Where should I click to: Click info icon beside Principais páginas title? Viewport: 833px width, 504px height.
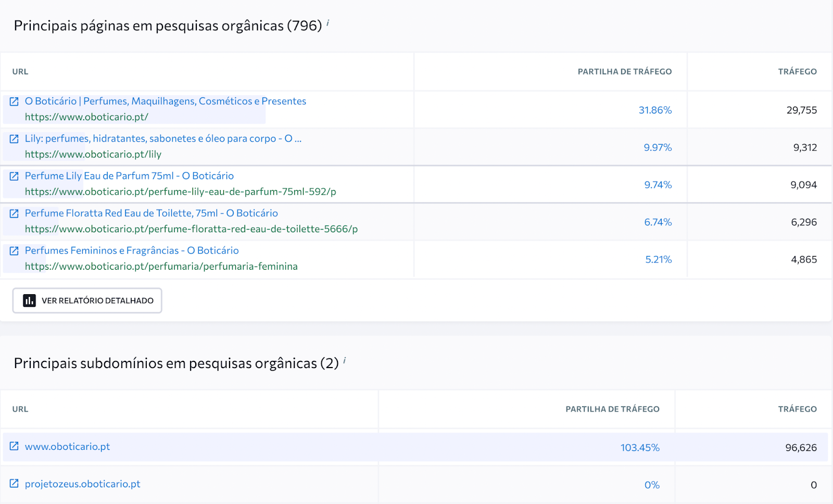(327, 22)
